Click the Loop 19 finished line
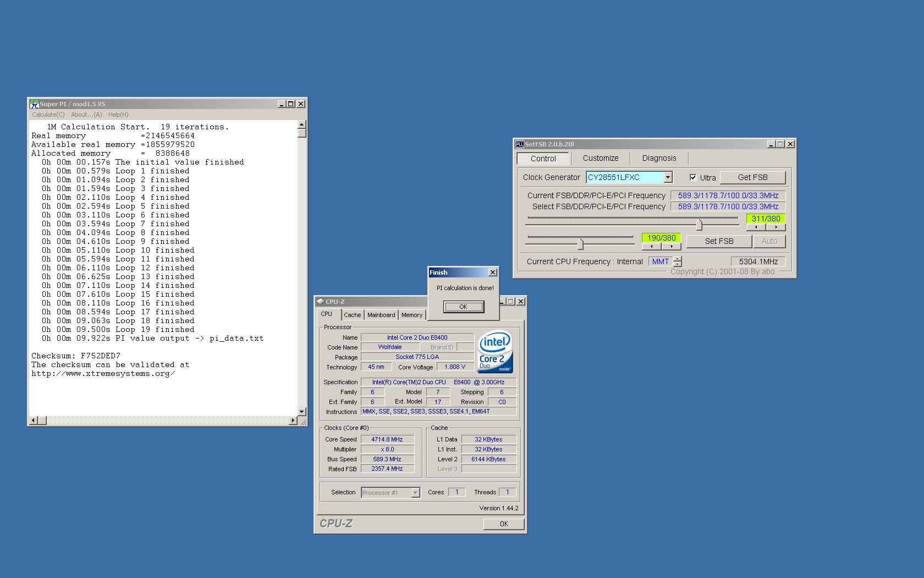This screenshot has height=578, width=924. pyautogui.click(x=118, y=329)
